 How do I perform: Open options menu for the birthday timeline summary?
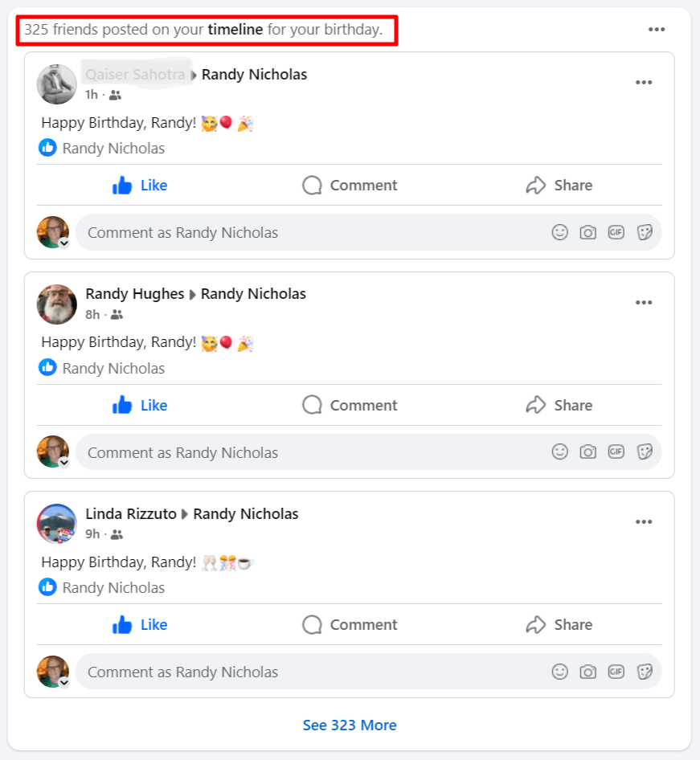click(657, 30)
